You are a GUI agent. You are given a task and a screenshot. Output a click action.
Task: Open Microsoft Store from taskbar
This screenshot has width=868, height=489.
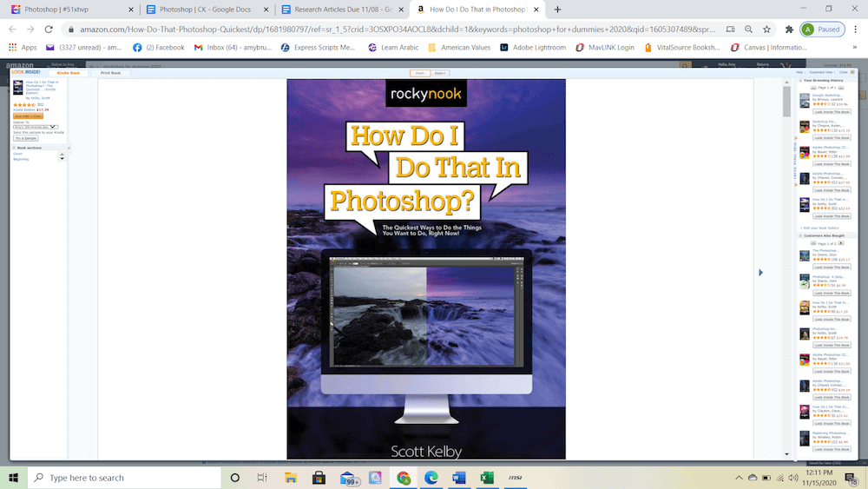click(319, 478)
